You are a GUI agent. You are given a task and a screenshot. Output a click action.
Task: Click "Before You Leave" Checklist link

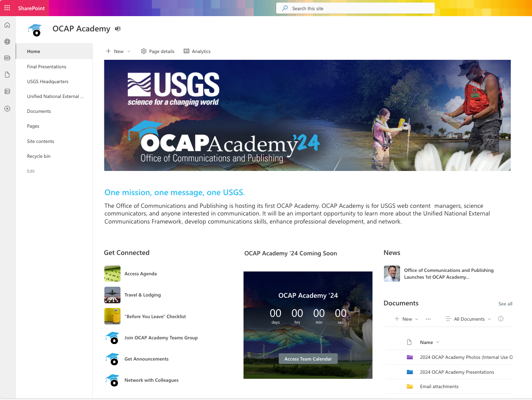pos(155,316)
